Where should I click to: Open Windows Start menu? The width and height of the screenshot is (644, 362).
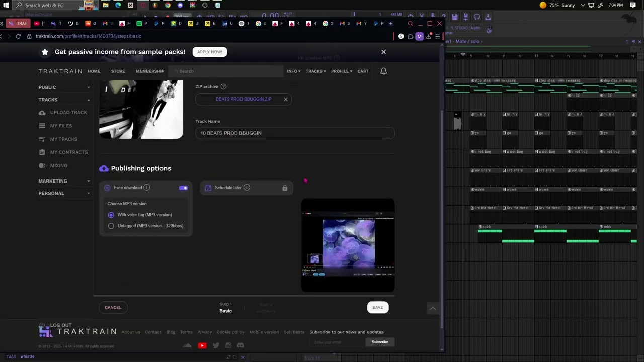point(6,5)
